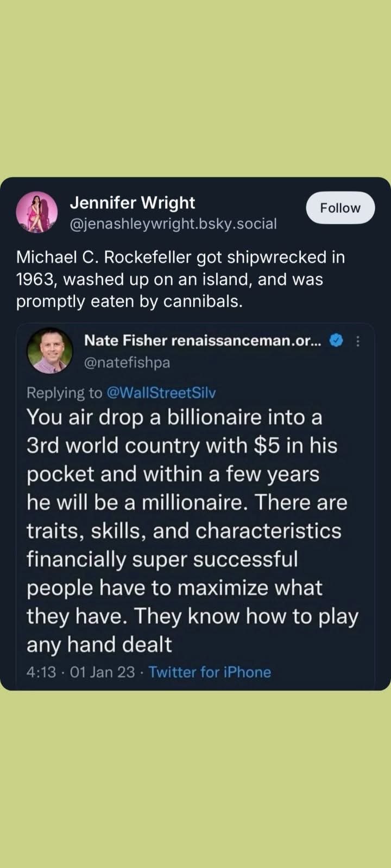Open the quoted tweet about air-dropping a billionaire

pos(195,505)
